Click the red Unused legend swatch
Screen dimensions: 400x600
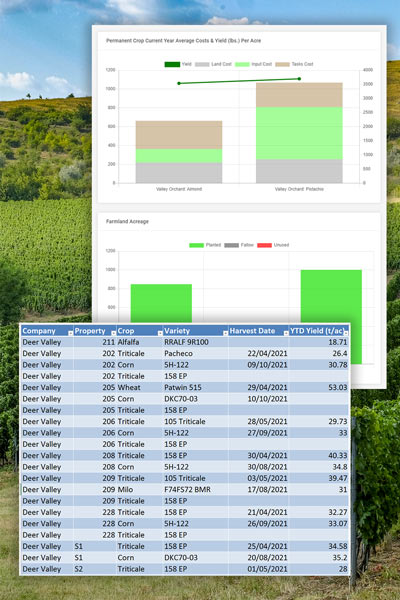click(264, 245)
